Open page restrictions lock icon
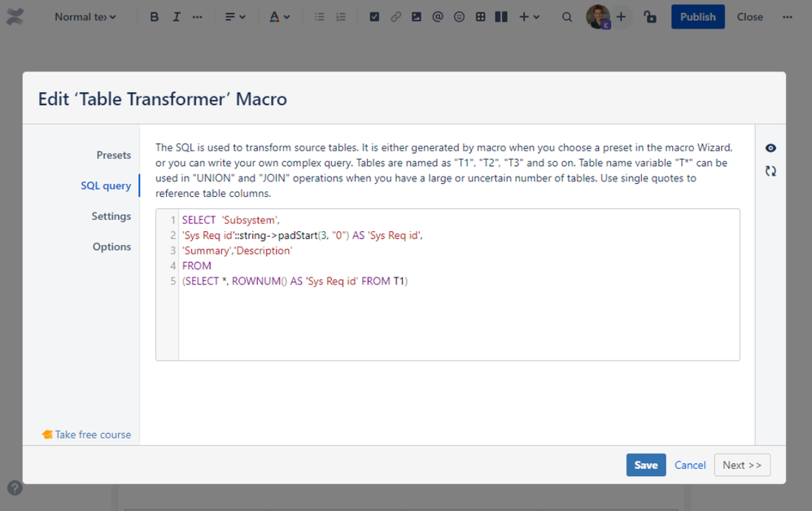812x511 pixels. [650, 17]
